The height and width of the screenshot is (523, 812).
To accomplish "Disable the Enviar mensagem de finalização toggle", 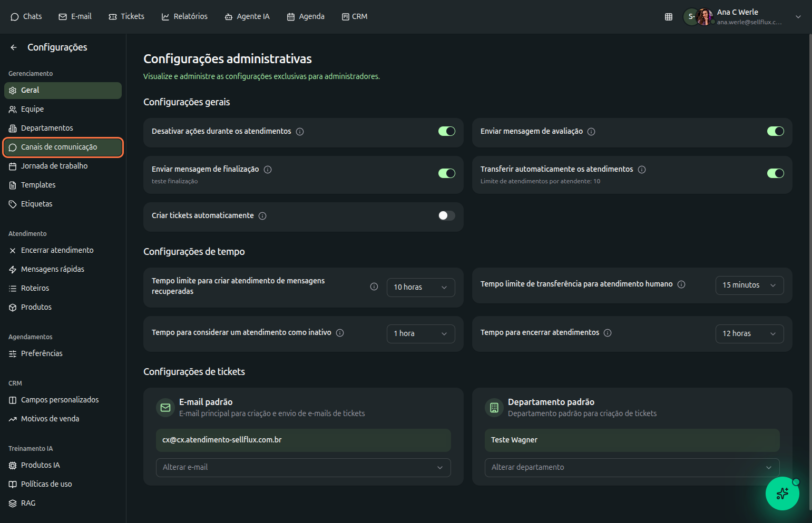I will 446,173.
